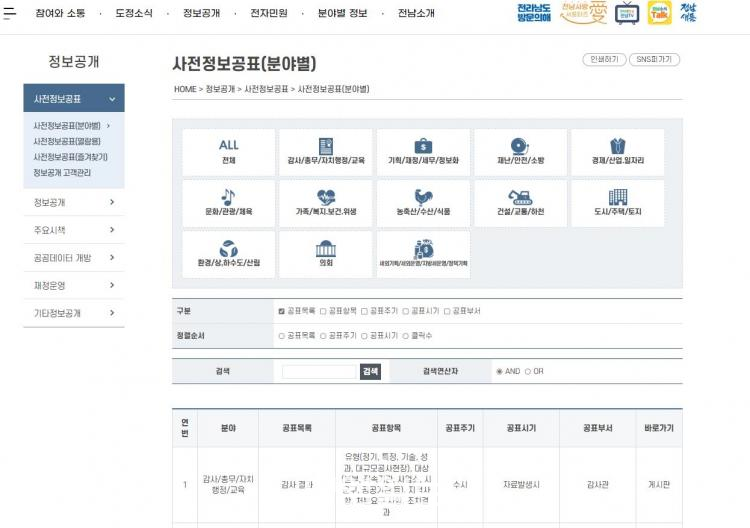Open the 의회 building icon

(325, 248)
